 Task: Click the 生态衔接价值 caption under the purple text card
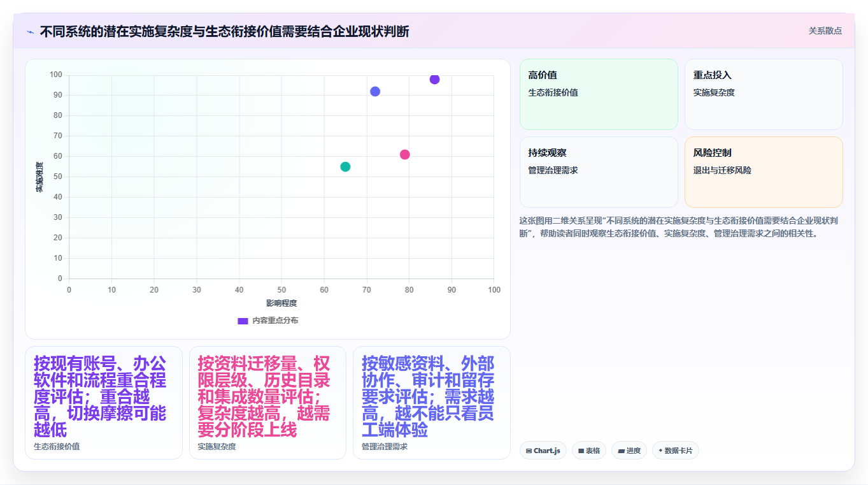pos(57,446)
